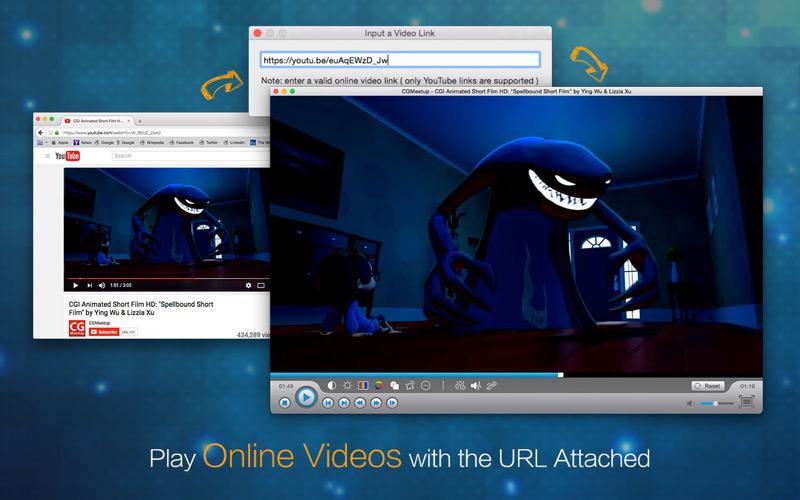800x500 pixels.
Task: Open the Twitter bookmark in browser
Action: (x=209, y=143)
